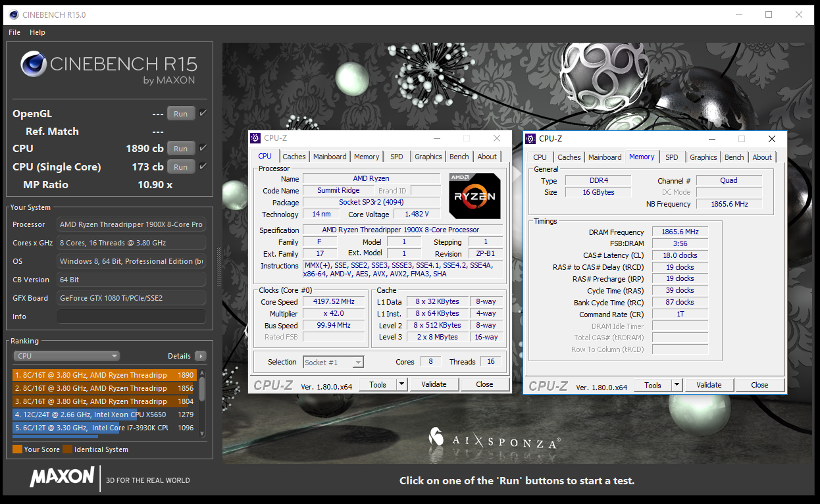
Task: Run the CPU (Single Core) benchmark
Action: click(x=181, y=167)
